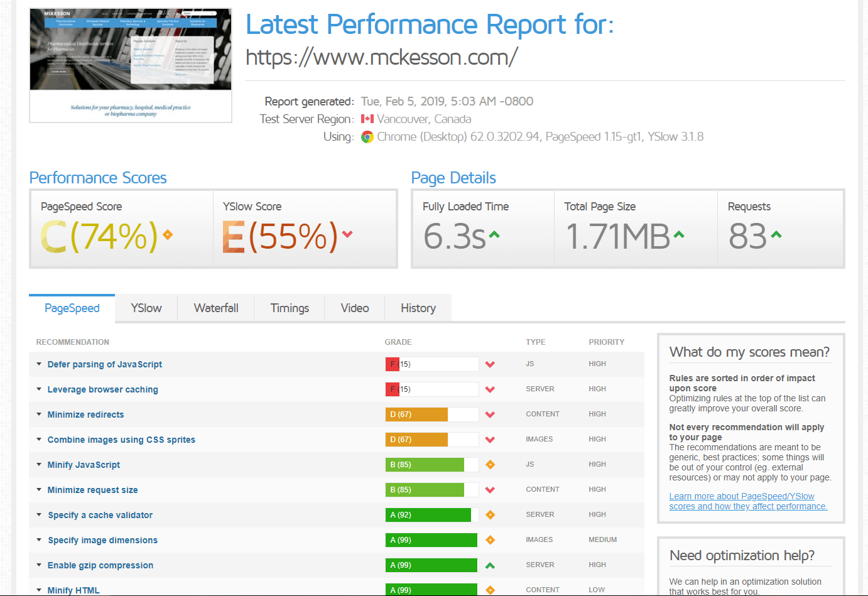The image size is (868, 596).
Task: Click the RECOMMENDATION column header
Action: click(x=73, y=342)
